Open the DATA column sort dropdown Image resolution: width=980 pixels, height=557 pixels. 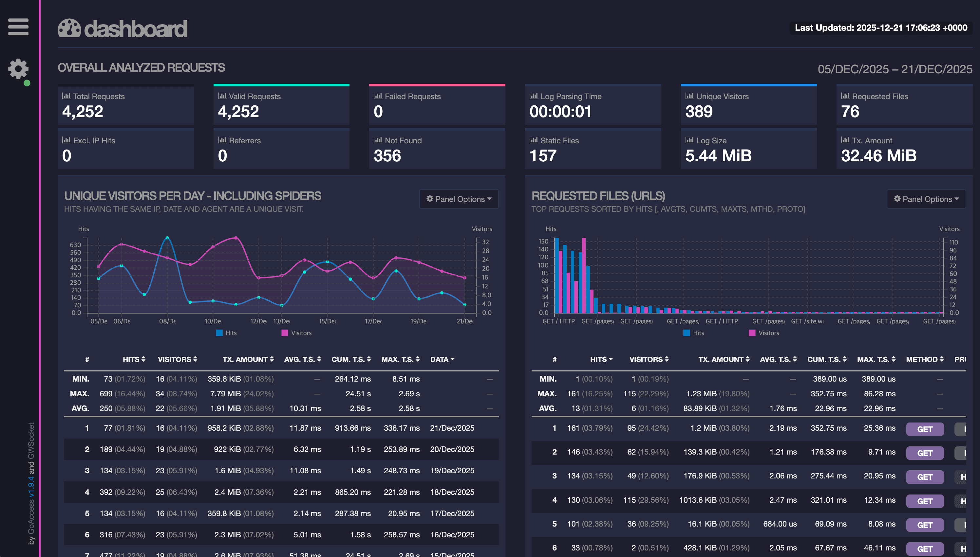pos(442,359)
